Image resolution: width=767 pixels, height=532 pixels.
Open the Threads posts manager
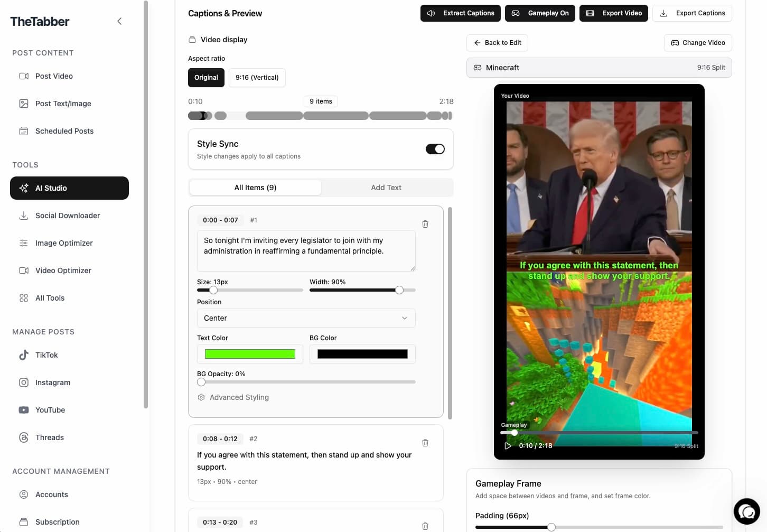point(50,437)
